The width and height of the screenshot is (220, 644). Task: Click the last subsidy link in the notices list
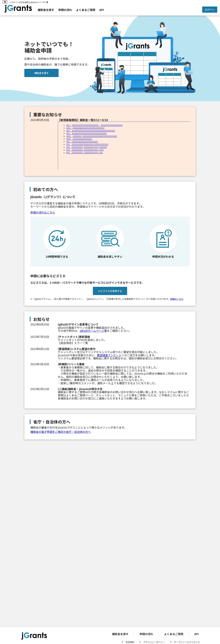tap(84, 153)
